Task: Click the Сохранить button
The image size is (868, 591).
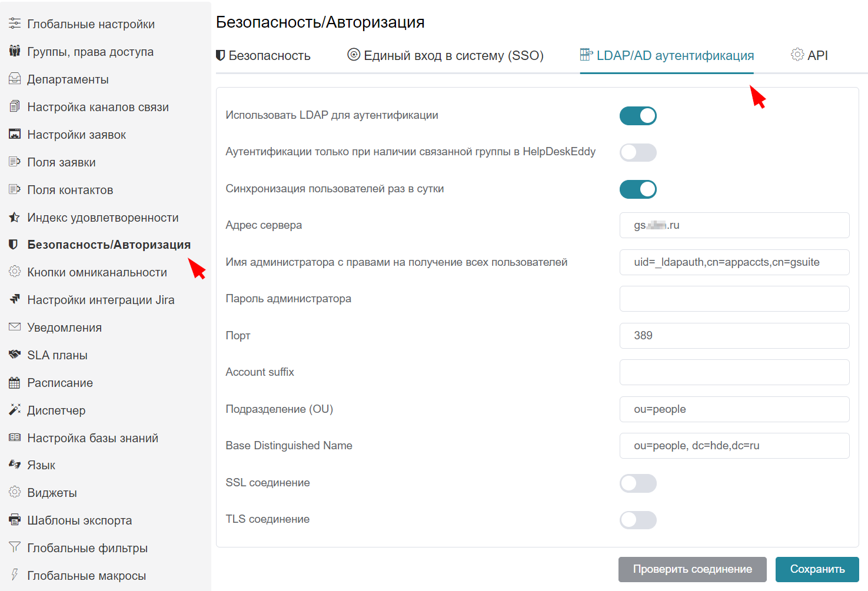Action: click(x=817, y=569)
